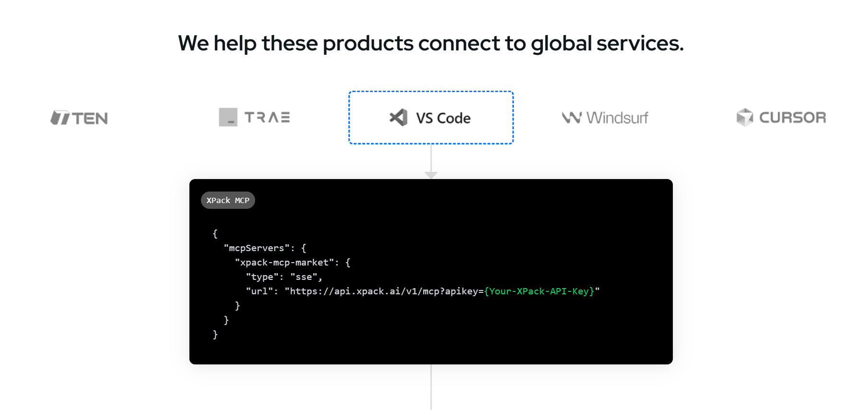Click the page heading about global services
Image resolution: width=868 pixels, height=410 pixels.
click(x=431, y=43)
